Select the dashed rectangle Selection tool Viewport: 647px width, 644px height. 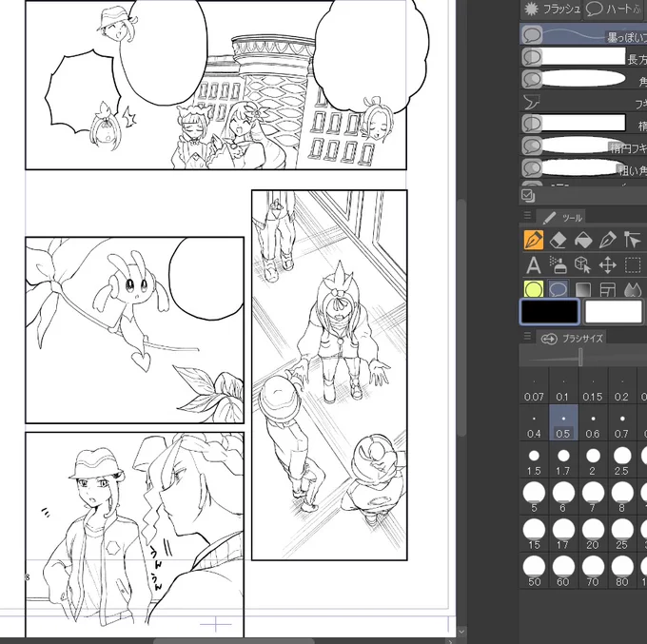(632, 265)
